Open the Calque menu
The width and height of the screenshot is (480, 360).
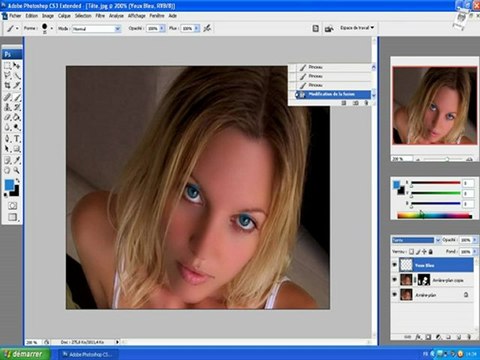(64, 16)
